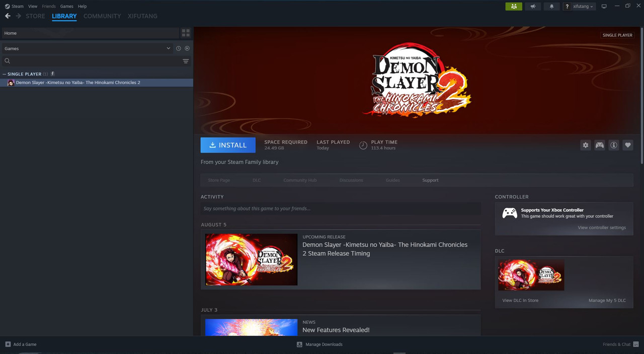Click the library search magnifier icon
This screenshot has width=644, height=354.
[x=7, y=61]
